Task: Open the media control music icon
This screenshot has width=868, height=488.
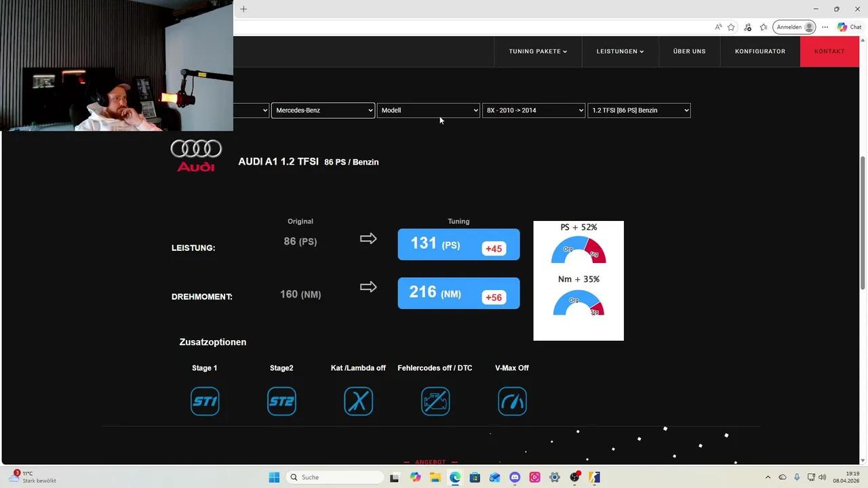Action: tap(747, 27)
